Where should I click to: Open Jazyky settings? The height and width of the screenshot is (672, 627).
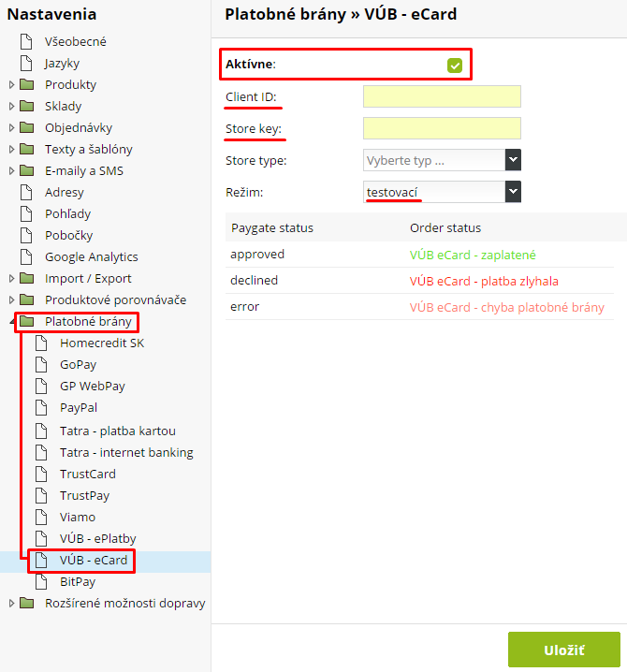pos(62,64)
